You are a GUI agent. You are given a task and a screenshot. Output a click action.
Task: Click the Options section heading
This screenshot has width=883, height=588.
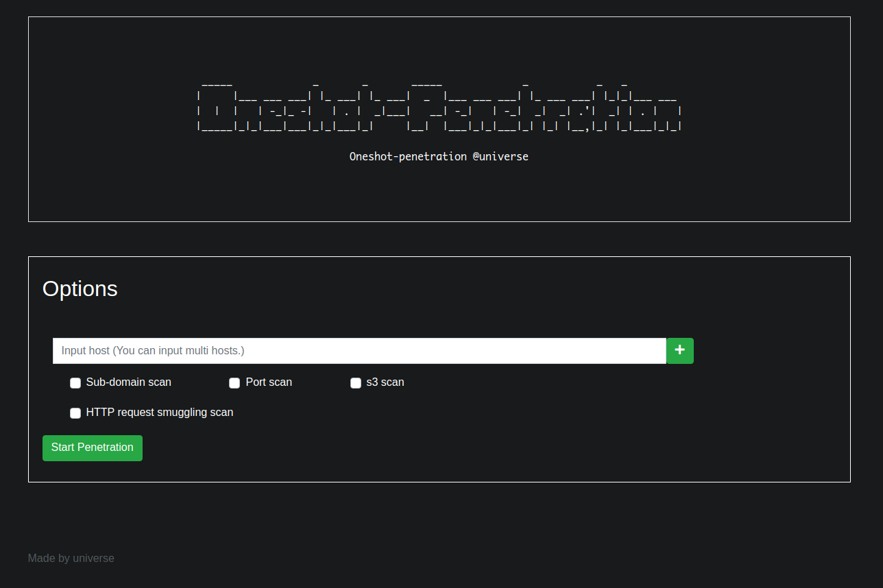[80, 289]
